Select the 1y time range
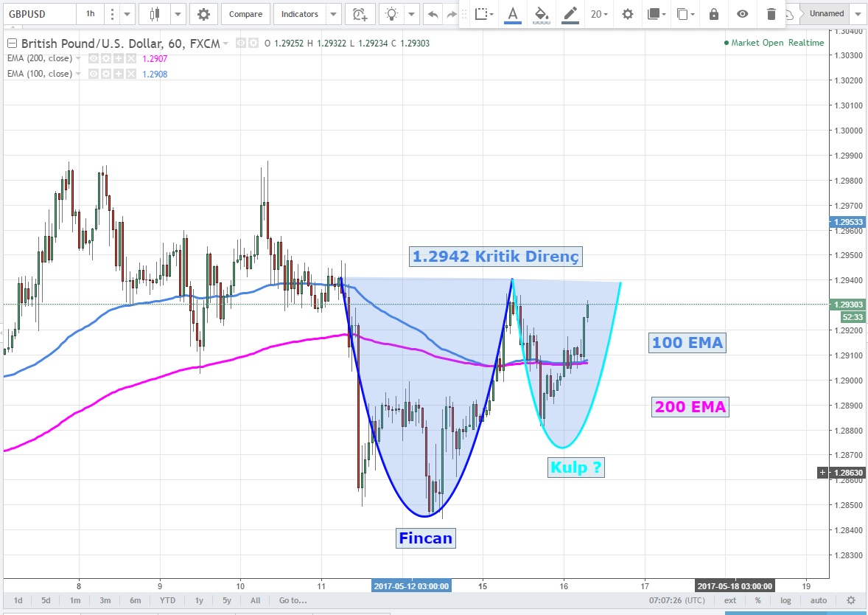Image resolution: width=868 pixels, height=615 pixels. [x=200, y=600]
